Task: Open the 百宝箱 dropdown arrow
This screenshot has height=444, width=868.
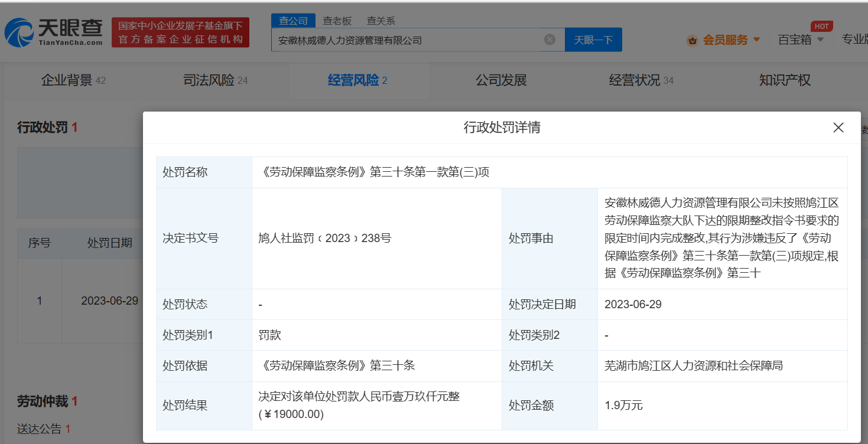Action: (x=820, y=40)
